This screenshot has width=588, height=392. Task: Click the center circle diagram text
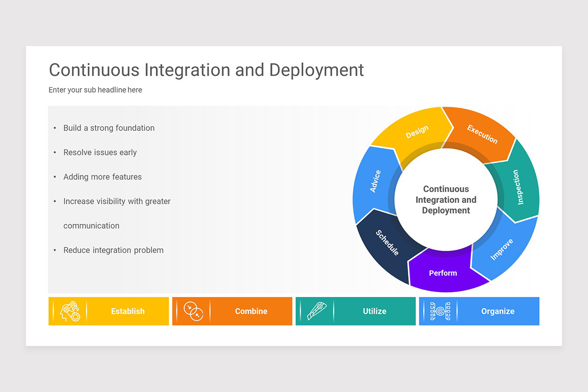(x=445, y=199)
